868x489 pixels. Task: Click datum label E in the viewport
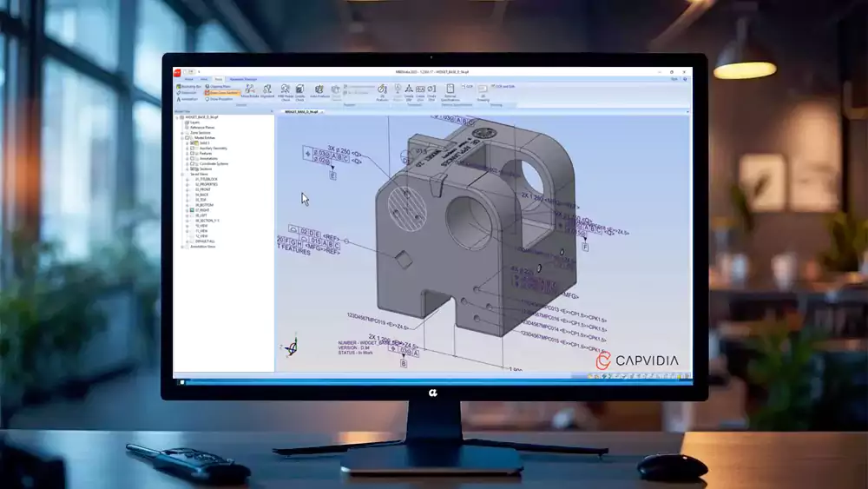(332, 175)
